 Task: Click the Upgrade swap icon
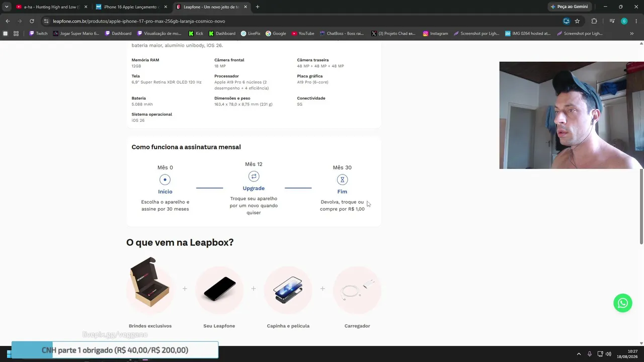pos(254,176)
